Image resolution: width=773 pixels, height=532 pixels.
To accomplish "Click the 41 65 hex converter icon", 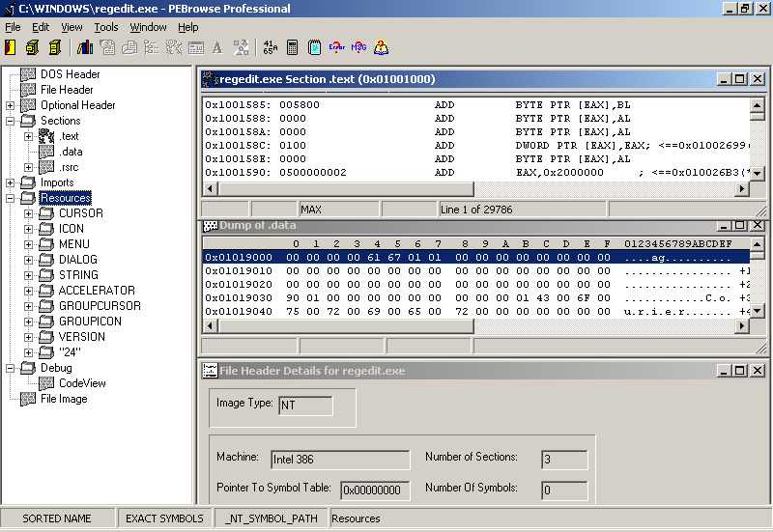I will (x=271, y=47).
